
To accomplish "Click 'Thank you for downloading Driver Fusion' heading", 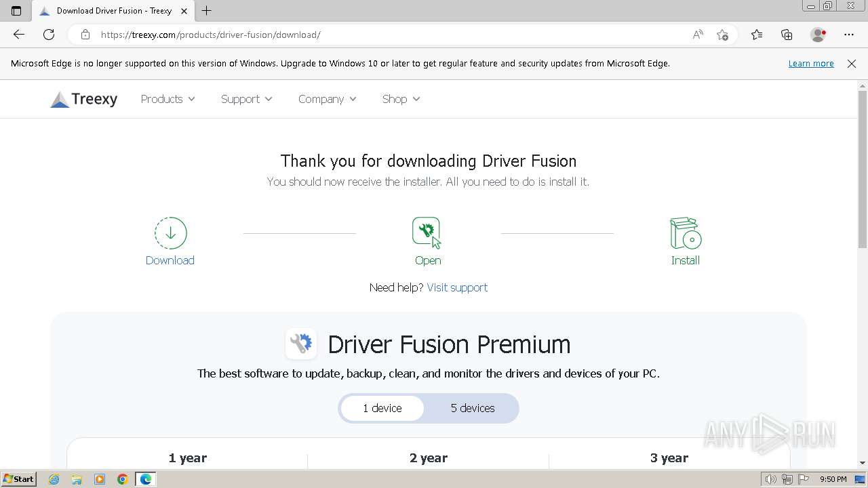I will tap(429, 161).
